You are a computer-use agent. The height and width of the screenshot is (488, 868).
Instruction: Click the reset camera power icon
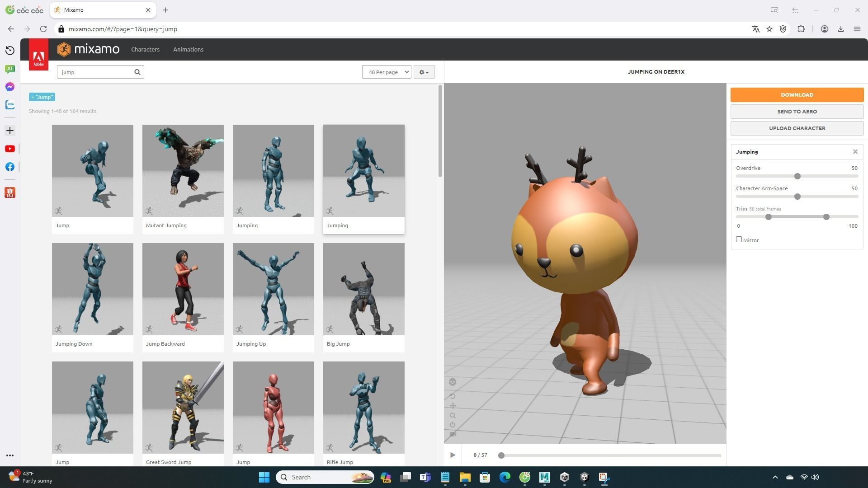[x=453, y=425]
